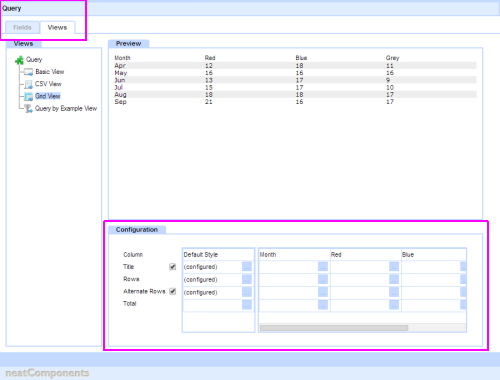
Task: Click Alternate Rows Default Style (configured) field
Action: pyautogui.click(x=213, y=292)
